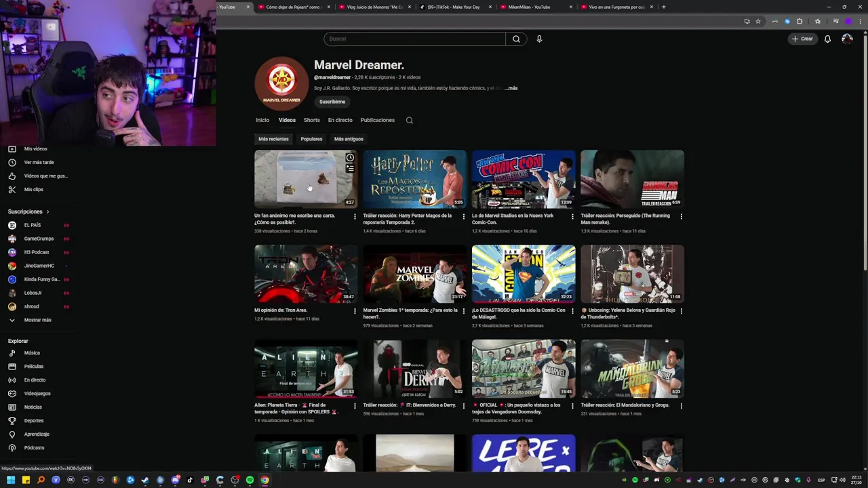Screen dimensions: 868x488
Task: Open Música in Explorar section
Action: (x=32, y=352)
